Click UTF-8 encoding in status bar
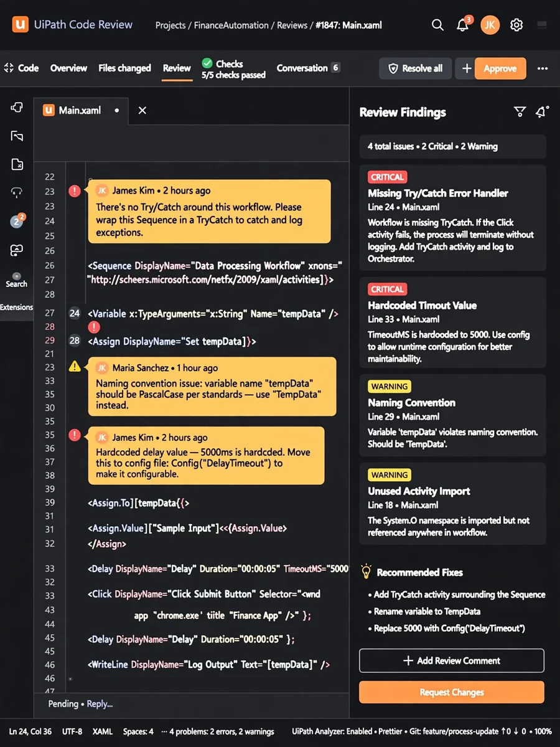Screen dimensions: 560x747 click(72, 731)
